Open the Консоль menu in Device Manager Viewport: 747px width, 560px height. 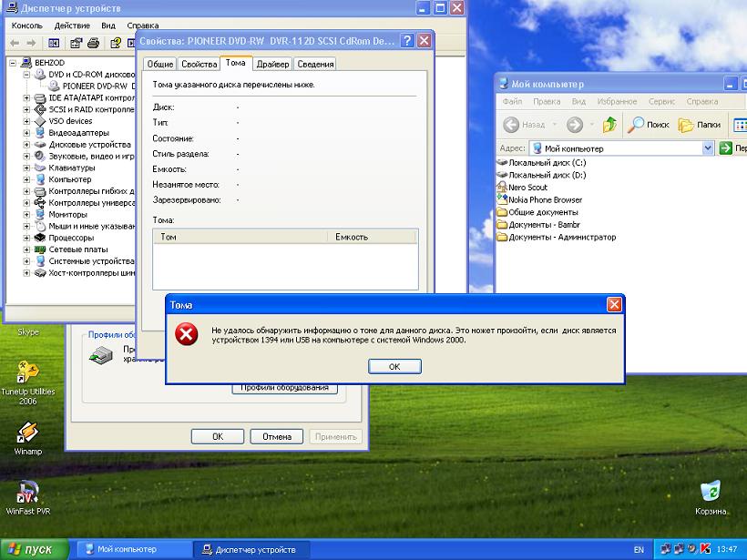tap(27, 25)
